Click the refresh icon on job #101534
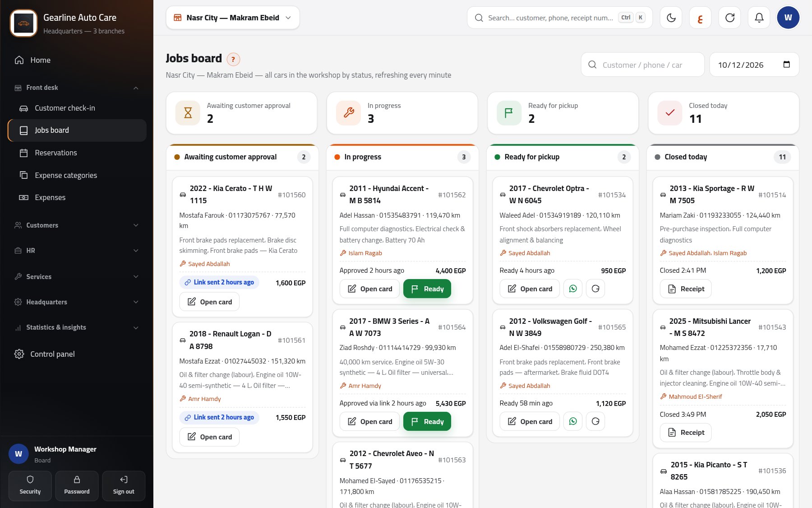The height and width of the screenshot is (508, 812). (x=595, y=289)
